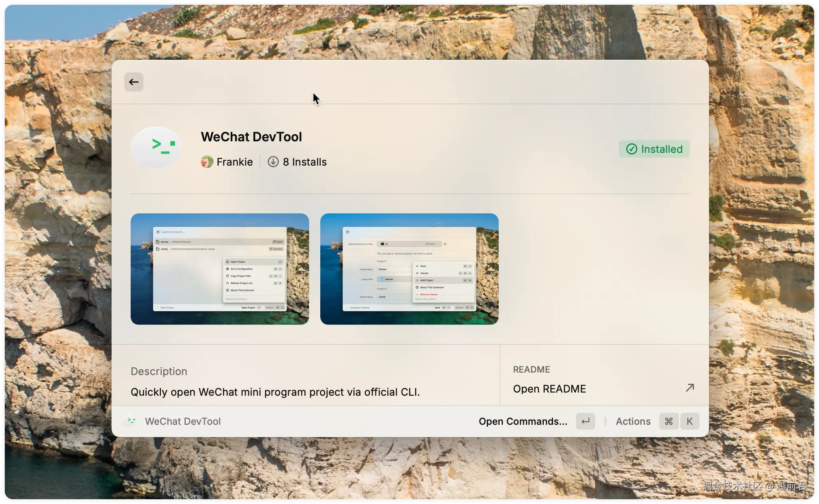Open the first screenshot showing project search
The height and width of the screenshot is (504, 819).
(220, 269)
